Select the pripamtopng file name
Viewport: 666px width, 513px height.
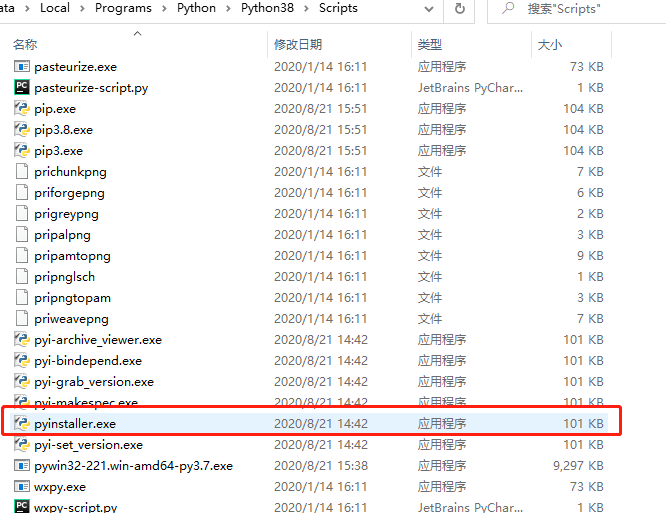pyautogui.click(x=73, y=256)
